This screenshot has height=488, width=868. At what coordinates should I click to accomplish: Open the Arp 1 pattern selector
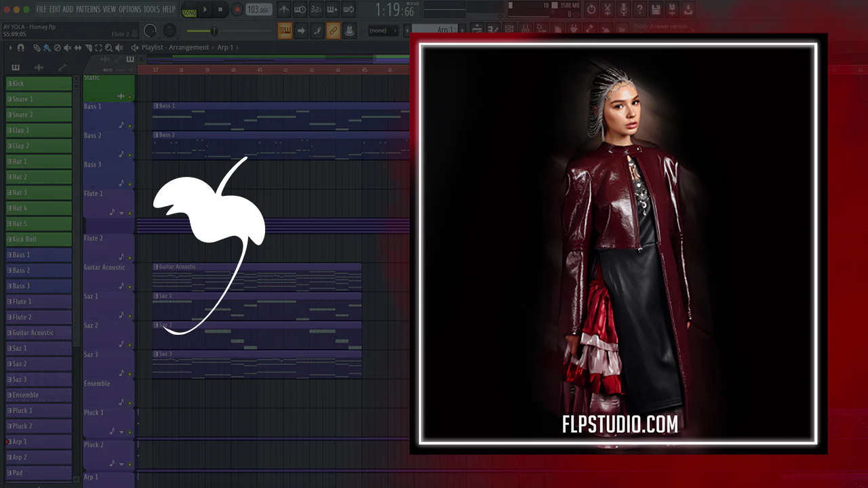pos(435,30)
